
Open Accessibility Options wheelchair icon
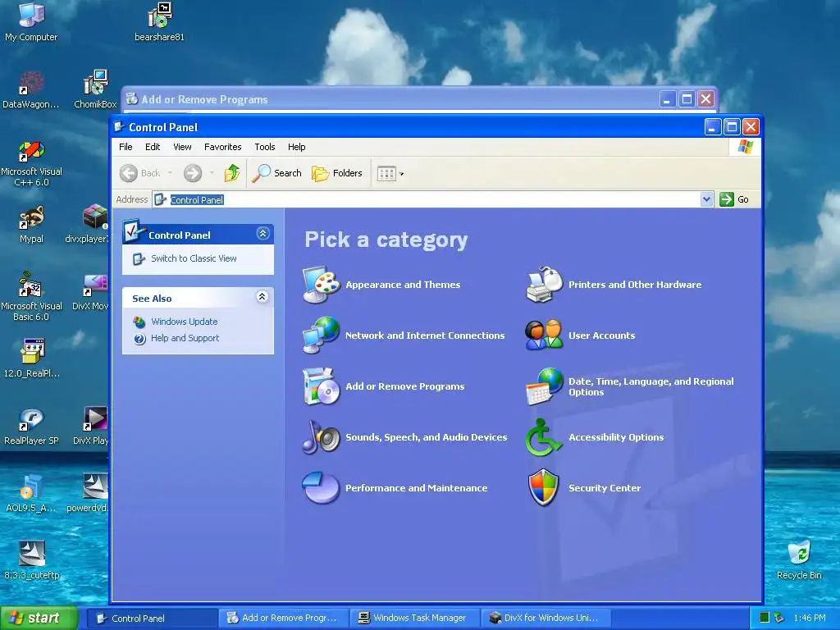[x=545, y=437]
